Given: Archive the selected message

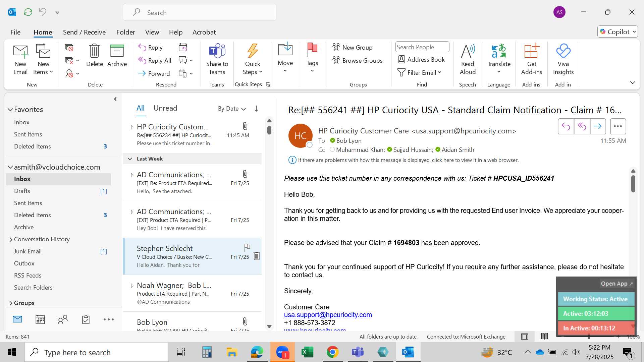Looking at the screenshot, I should point(117,56).
